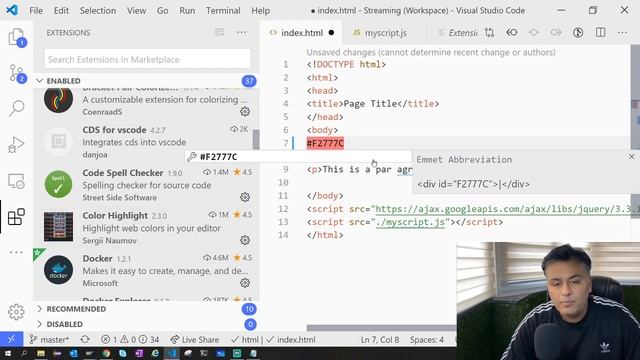Click the filter extensions list icon
This screenshot has width=640, height=360.
pos(220,32)
